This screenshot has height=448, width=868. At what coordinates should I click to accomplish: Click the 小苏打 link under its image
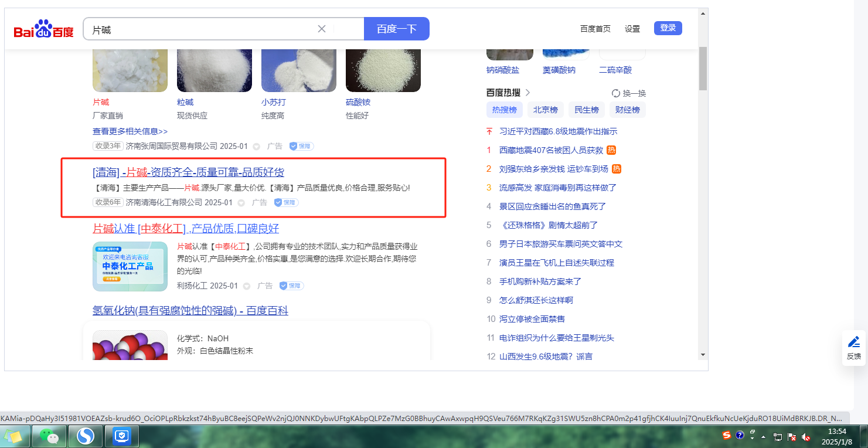[x=274, y=102]
